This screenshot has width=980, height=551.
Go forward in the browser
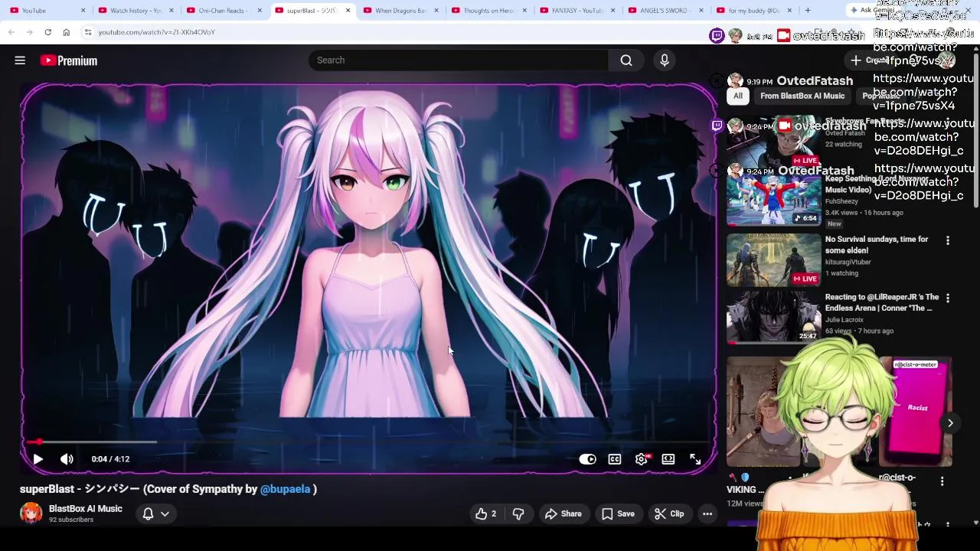pyautogui.click(x=29, y=32)
